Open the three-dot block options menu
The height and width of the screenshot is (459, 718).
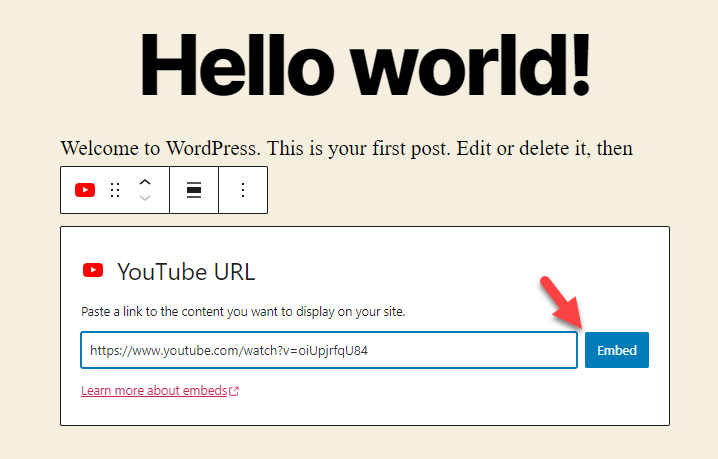click(243, 190)
